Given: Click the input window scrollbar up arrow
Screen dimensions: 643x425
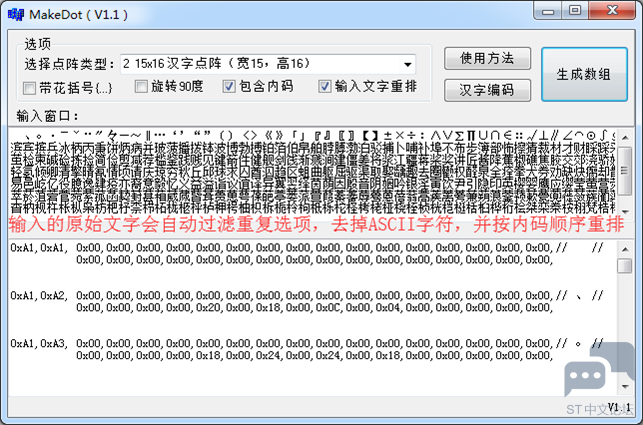Looking at the screenshot, I should (625, 137).
